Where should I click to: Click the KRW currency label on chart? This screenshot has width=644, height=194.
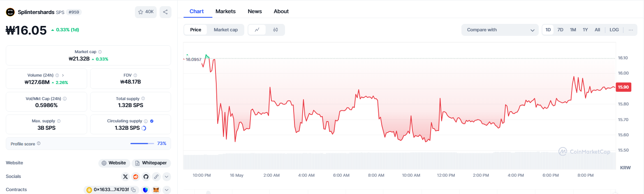pos(625,168)
